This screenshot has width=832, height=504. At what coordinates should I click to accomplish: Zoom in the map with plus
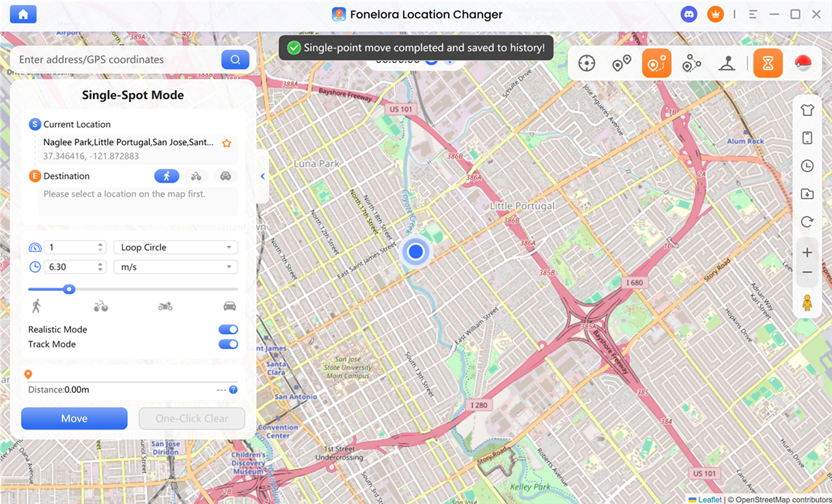tap(807, 253)
